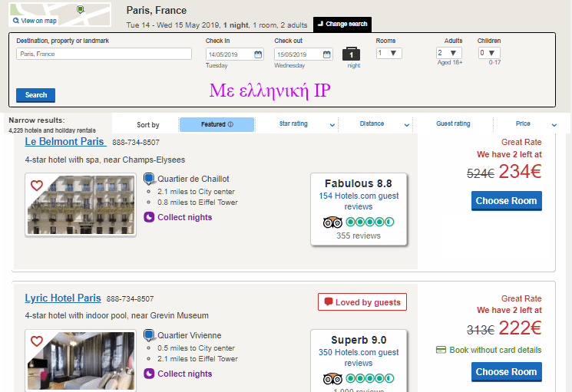Open the Children dropdown
Screen dimensions: 572x392
tap(489, 53)
